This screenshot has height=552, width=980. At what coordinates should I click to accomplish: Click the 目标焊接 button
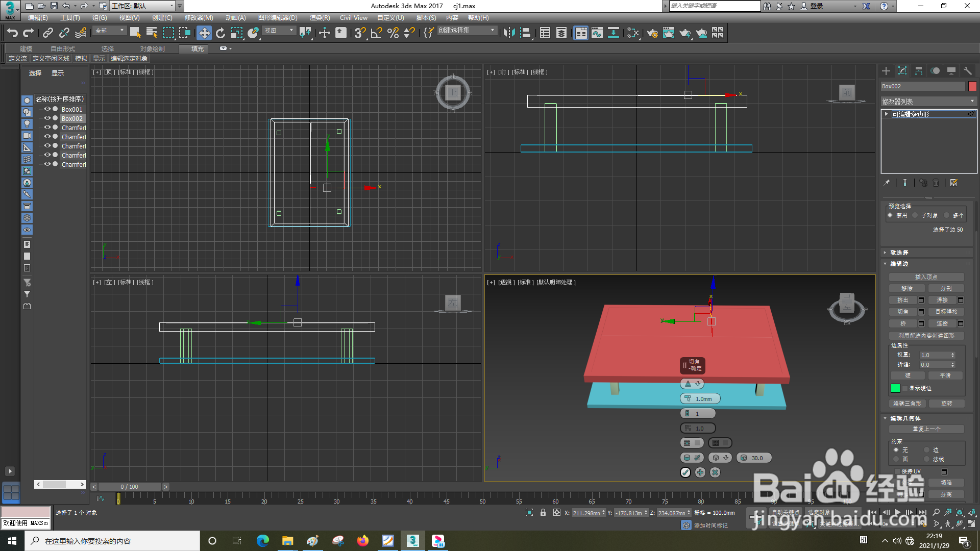(x=947, y=312)
